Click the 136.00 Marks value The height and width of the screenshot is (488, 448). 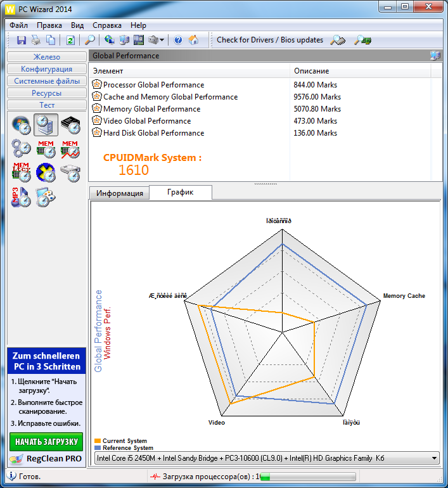(x=315, y=133)
